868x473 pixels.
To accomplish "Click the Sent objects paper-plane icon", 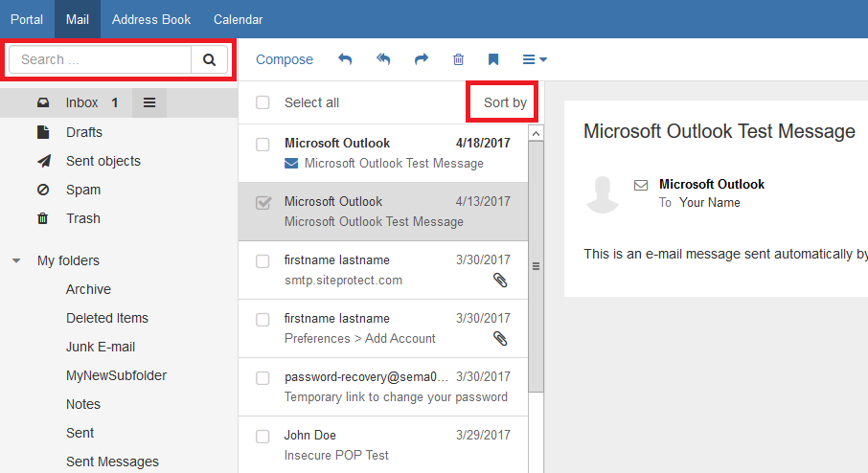I will point(44,161).
